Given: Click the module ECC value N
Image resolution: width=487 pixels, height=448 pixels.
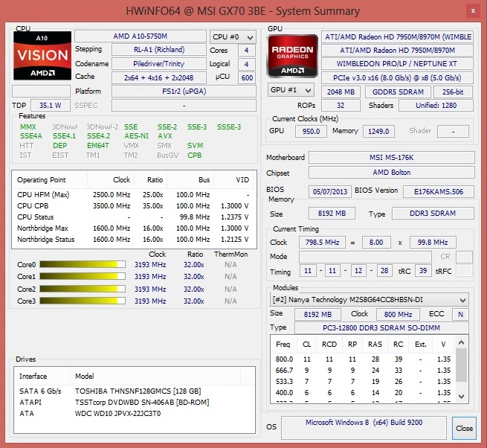Looking at the screenshot, I should pyautogui.click(x=460, y=314).
